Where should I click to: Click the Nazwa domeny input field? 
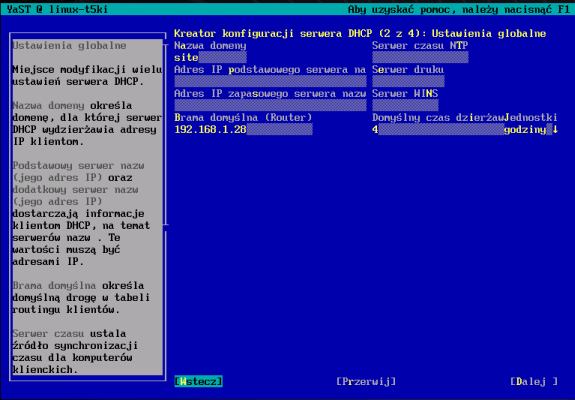tap(210, 57)
